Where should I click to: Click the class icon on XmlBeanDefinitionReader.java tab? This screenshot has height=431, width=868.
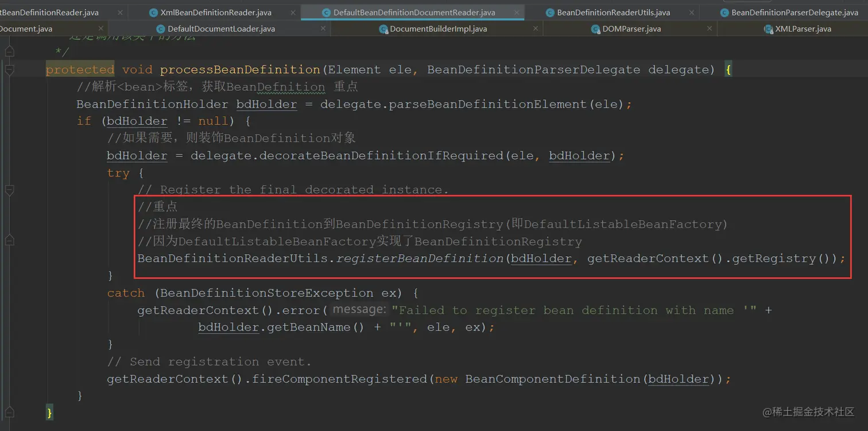153,13
